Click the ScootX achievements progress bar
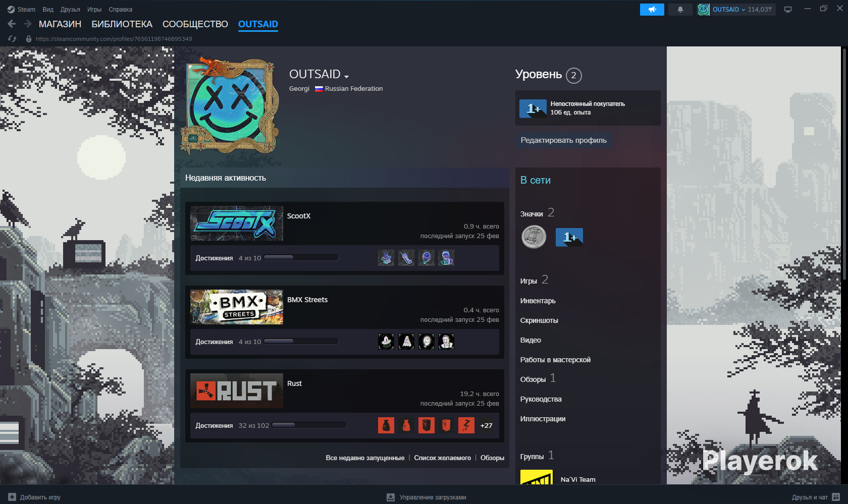848x504 pixels. coord(301,258)
